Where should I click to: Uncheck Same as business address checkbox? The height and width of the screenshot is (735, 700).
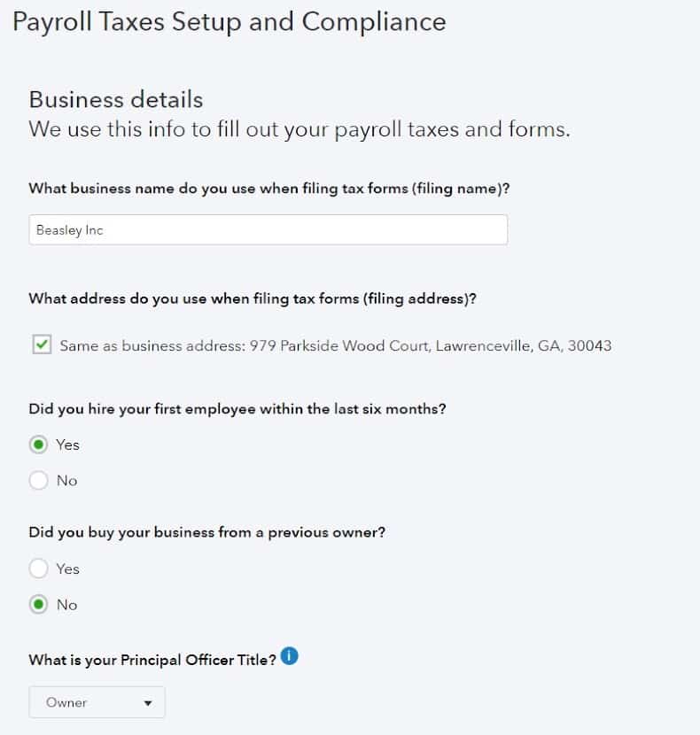pos(42,344)
